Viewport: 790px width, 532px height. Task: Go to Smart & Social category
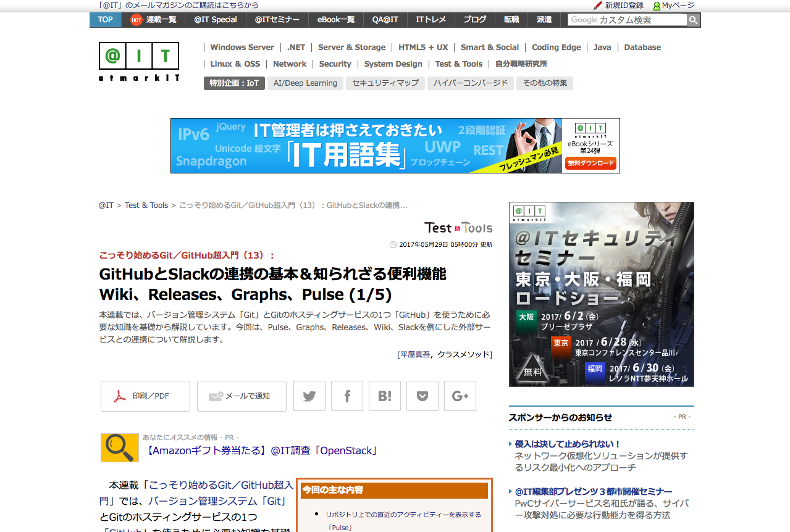pos(490,47)
